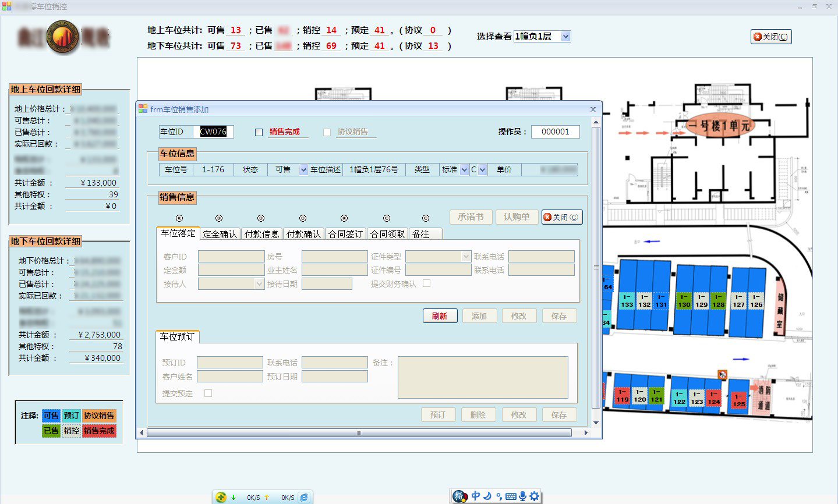Click 关闭(C) in the sales dialog

562,217
